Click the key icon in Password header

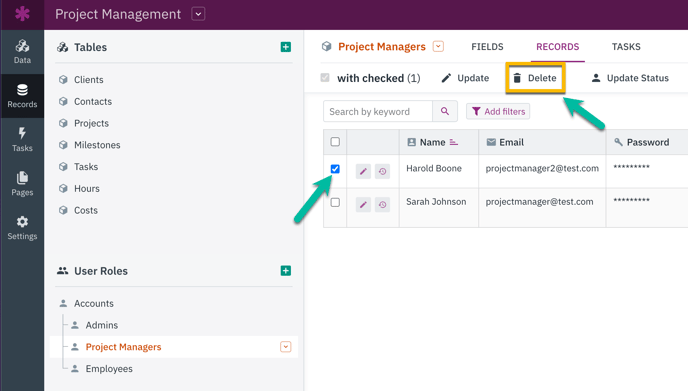pos(618,142)
